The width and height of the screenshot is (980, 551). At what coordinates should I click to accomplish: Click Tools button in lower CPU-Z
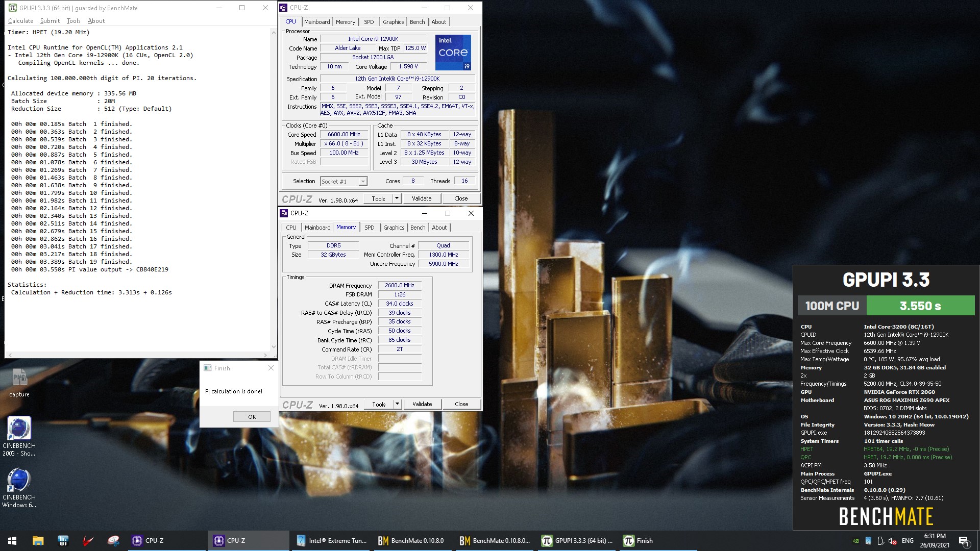coord(379,405)
